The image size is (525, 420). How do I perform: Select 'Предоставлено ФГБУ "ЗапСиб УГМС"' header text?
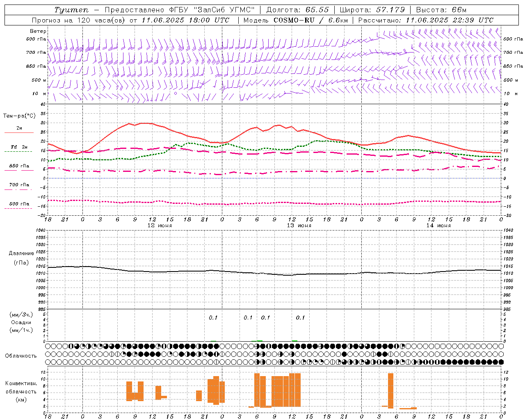tap(180, 10)
